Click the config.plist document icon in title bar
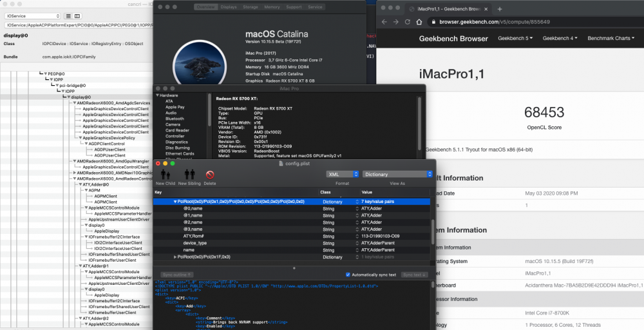Image resolution: width=644 pixels, height=330 pixels. pyautogui.click(x=281, y=164)
